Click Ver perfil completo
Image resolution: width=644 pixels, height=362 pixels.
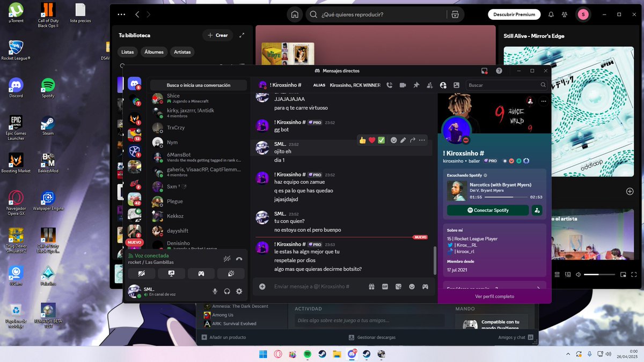click(494, 296)
